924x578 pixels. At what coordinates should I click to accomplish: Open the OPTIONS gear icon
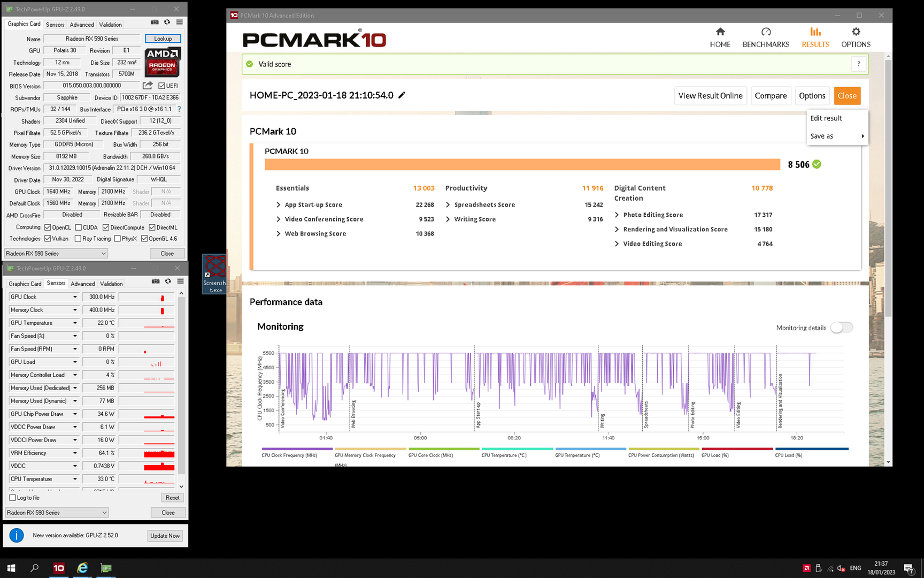click(x=856, y=32)
